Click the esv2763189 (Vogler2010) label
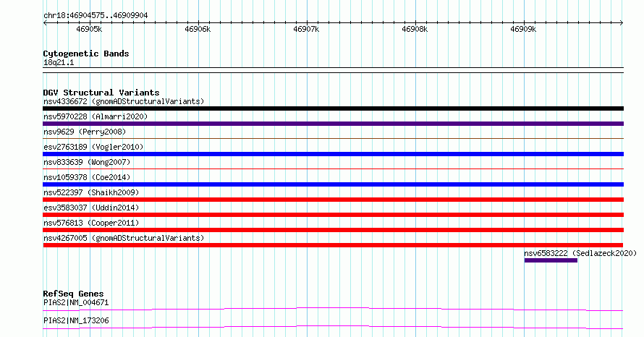This screenshot has width=644, height=337. (x=93, y=147)
